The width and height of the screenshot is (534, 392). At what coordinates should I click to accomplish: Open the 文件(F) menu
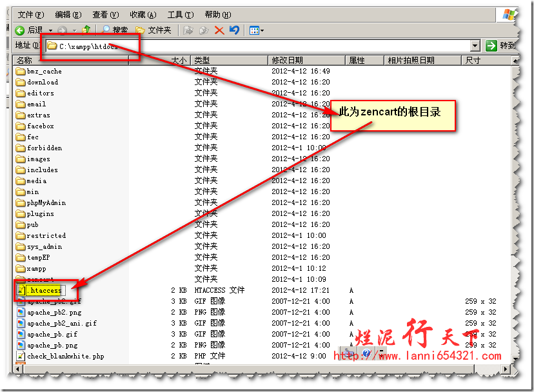[30, 14]
